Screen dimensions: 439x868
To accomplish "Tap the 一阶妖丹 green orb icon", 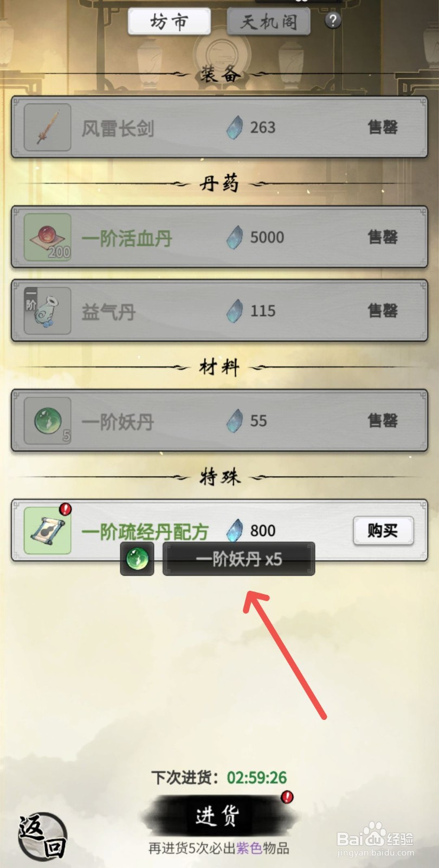I will point(48,420).
